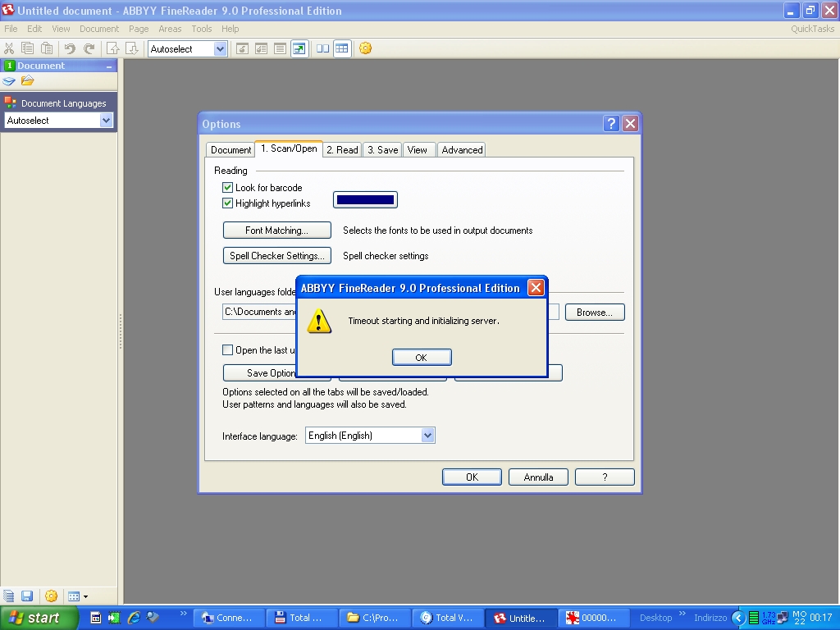
Task: Switch to the Conne... taskbar window
Action: click(230, 618)
